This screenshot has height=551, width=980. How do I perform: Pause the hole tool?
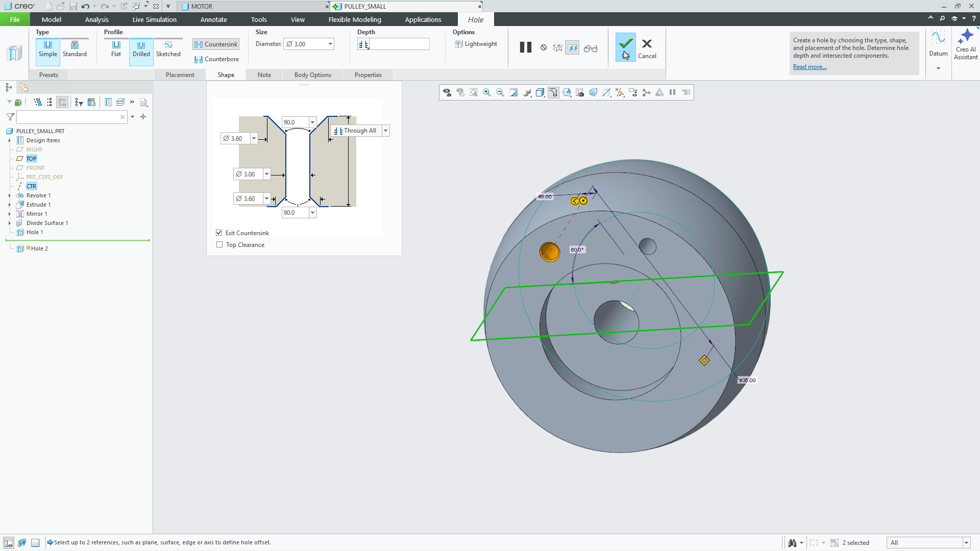pos(525,47)
